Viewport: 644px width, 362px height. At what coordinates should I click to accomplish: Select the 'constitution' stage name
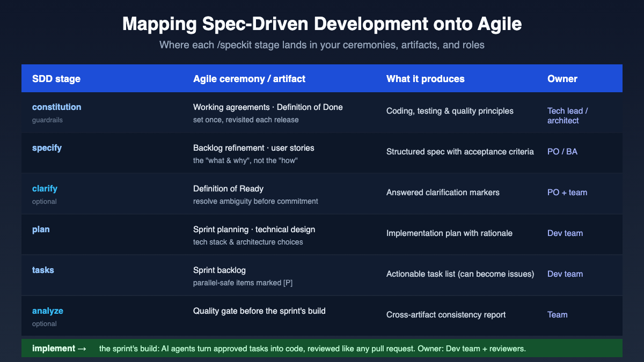coord(57,107)
